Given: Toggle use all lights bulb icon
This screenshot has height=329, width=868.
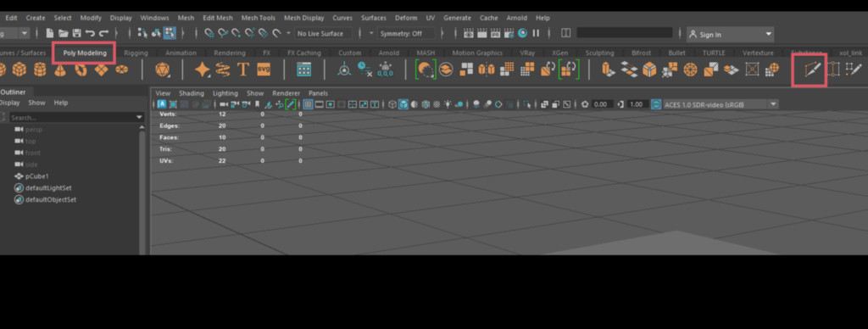Looking at the screenshot, I should (x=448, y=104).
